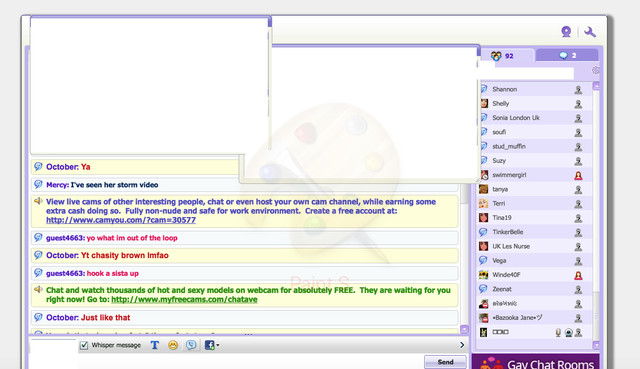Select user stud_muffin in the list
640x369 pixels.
535,147
